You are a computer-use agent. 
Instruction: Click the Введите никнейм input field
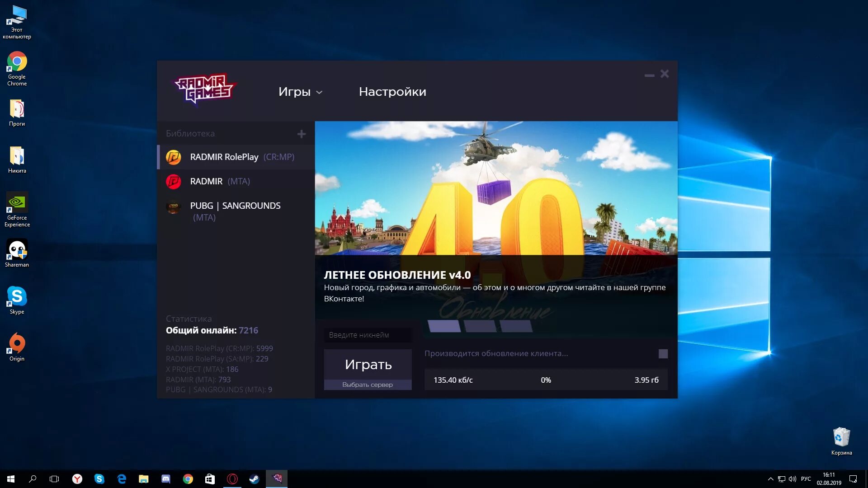click(368, 335)
